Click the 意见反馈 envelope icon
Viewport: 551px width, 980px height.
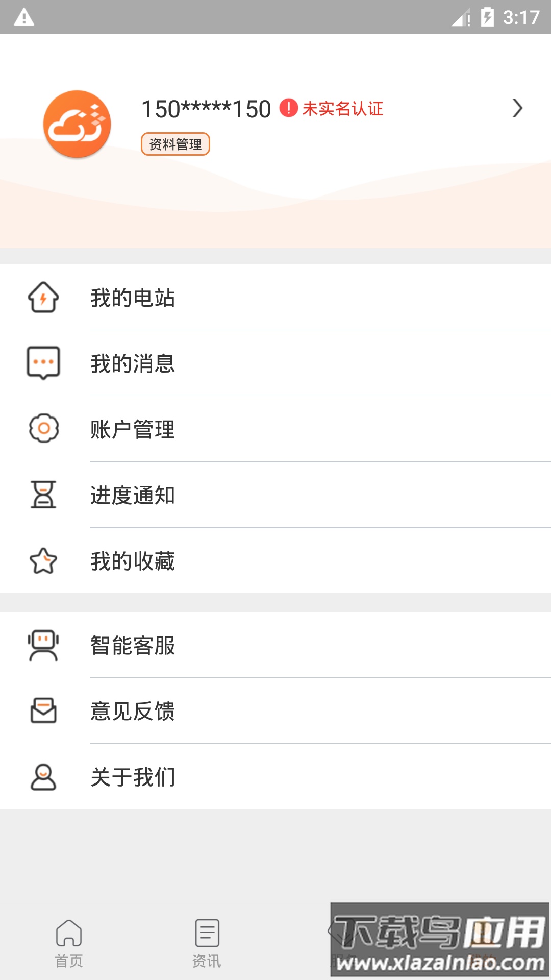click(x=43, y=712)
